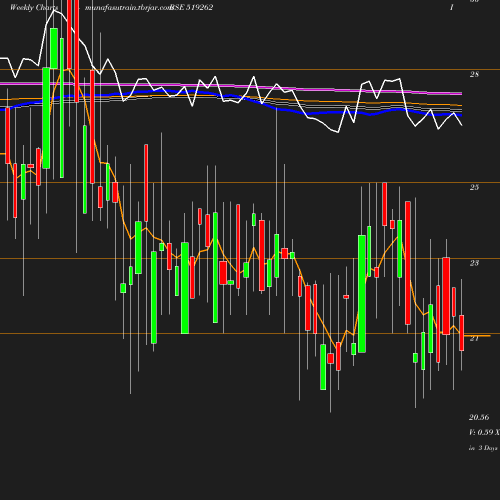Click the volume reading 'V: 0.59 X'
The height and width of the screenshot is (500, 500).
(484, 432)
